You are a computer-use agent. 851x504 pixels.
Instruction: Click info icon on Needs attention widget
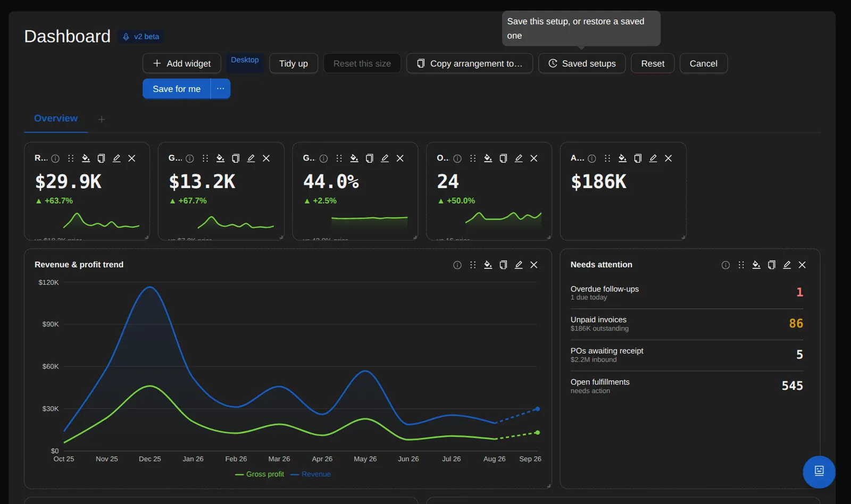(x=725, y=265)
